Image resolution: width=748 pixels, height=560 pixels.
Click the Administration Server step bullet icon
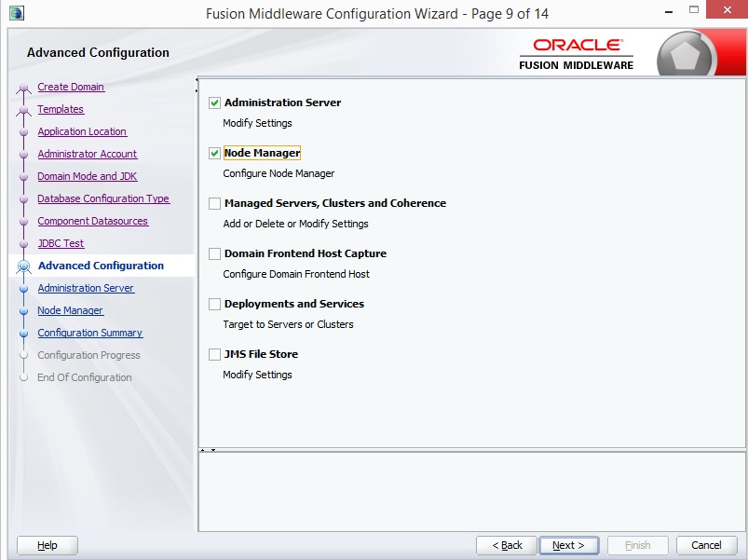pyautogui.click(x=23, y=289)
